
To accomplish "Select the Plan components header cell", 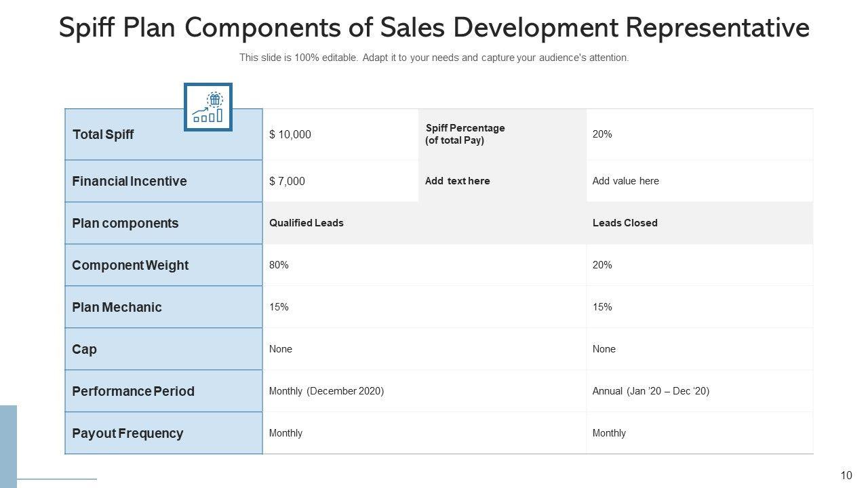I will [125, 224].
